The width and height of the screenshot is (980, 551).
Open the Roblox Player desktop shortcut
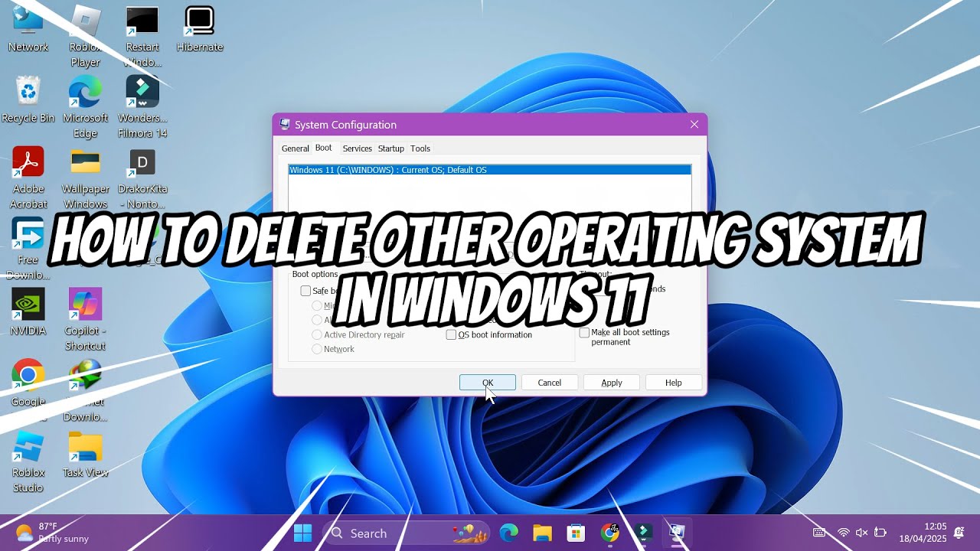[x=85, y=36]
